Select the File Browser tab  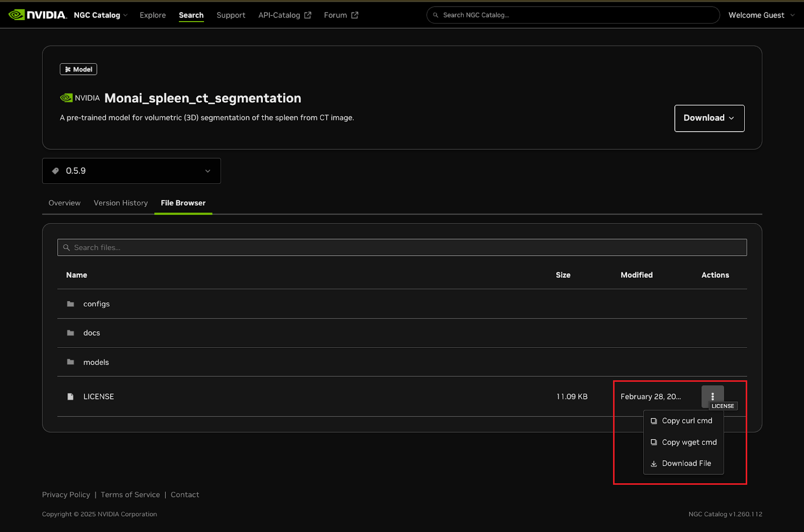183,203
